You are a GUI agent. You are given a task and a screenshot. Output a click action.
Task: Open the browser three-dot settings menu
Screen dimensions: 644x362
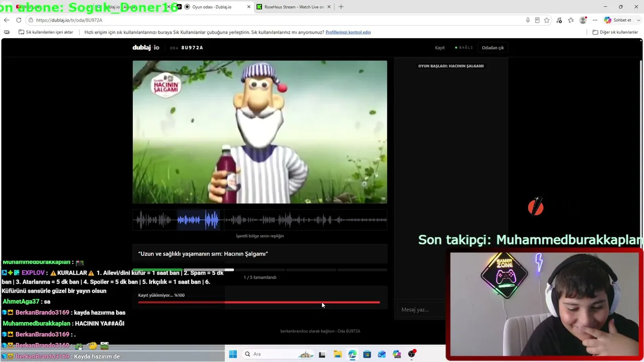[x=595, y=20]
